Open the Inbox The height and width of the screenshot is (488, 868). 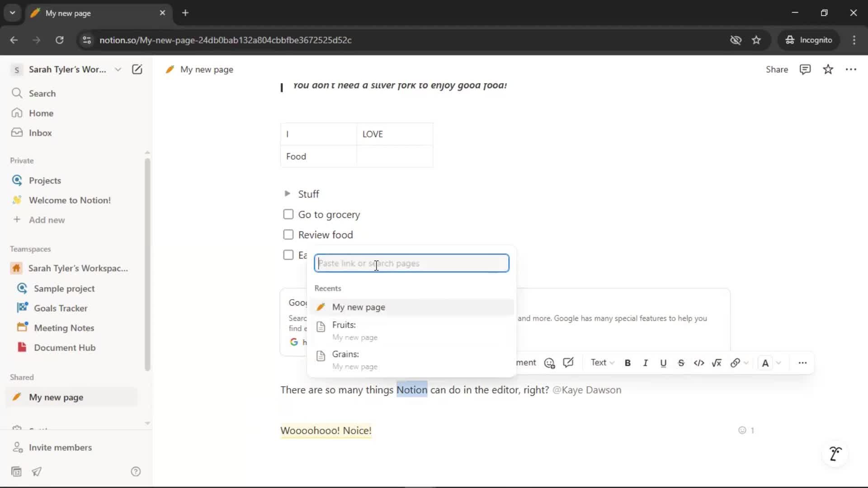[40, 133]
